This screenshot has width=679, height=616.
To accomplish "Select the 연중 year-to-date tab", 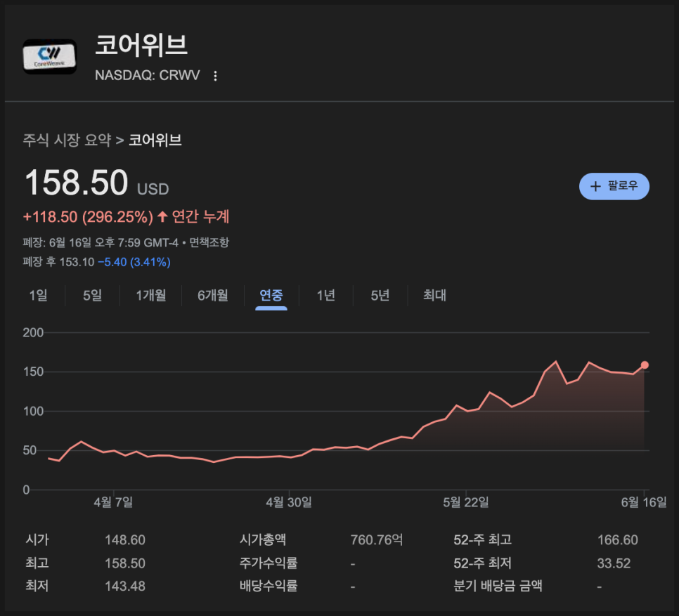I will point(271,296).
